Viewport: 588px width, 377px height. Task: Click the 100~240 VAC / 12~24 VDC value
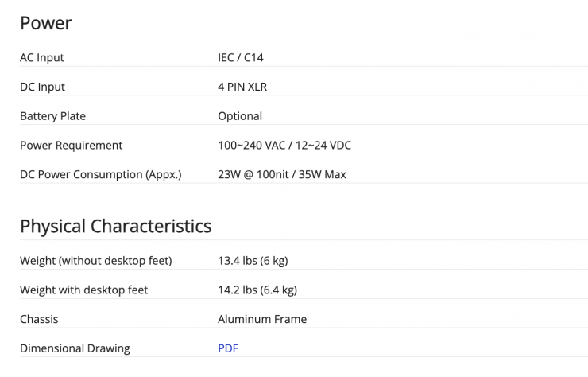click(284, 146)
